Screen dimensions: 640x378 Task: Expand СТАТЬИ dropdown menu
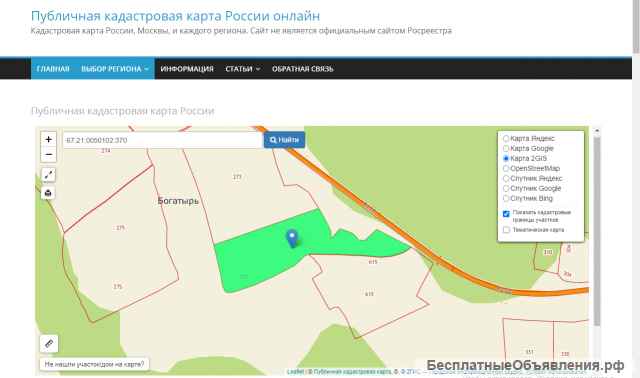tap(242, 69)
